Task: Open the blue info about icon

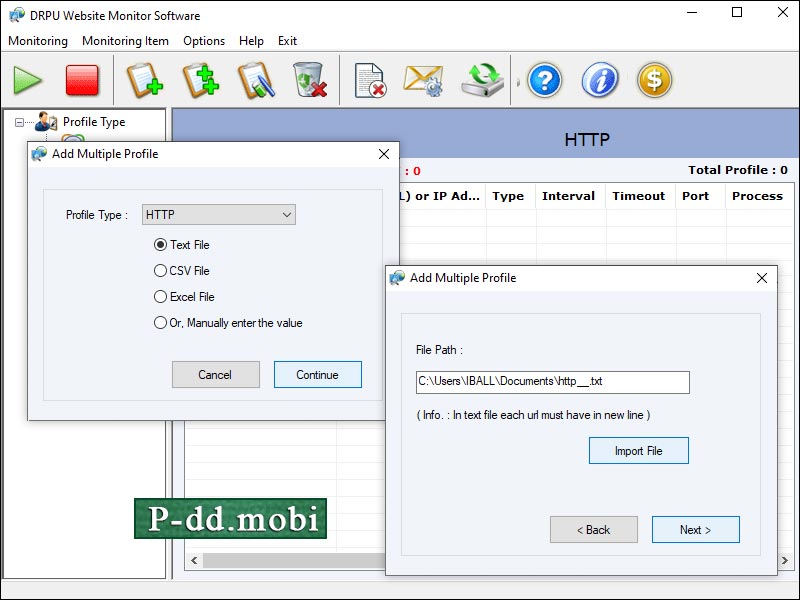Action: pyautogui.click(x=599, y=80)
